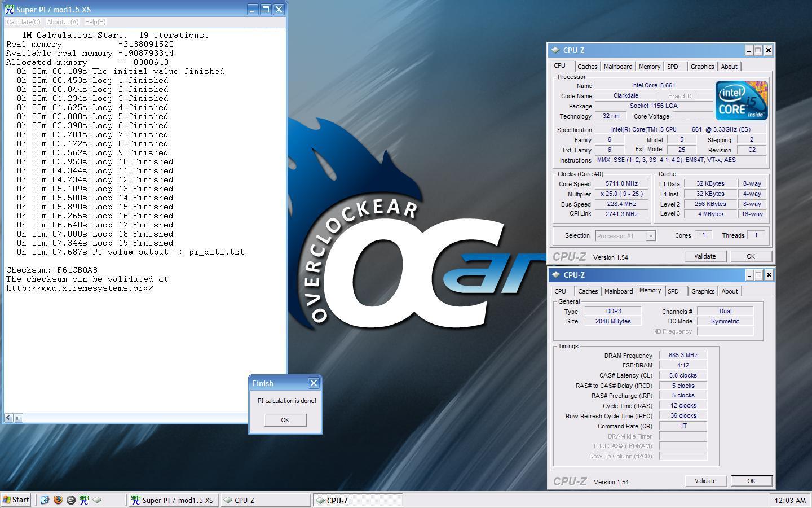Switch to About tab in CPU-Z processor window

point(729,67)
